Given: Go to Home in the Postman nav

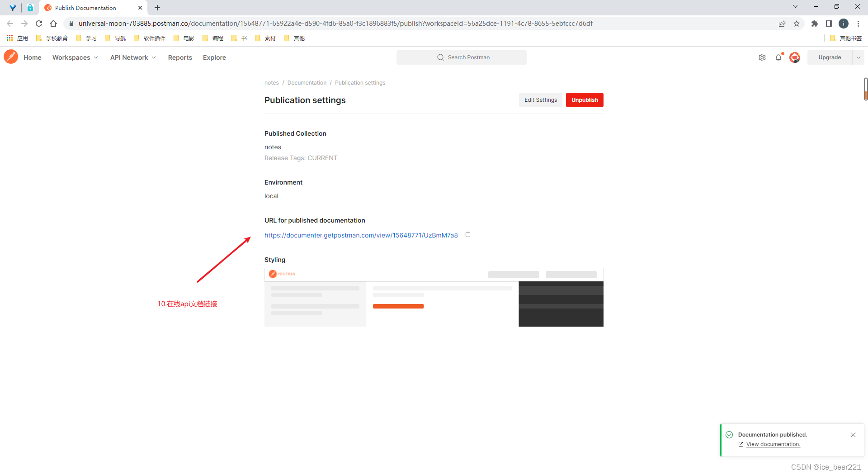Looking at the screenshot, I should (x=33, y=57).
